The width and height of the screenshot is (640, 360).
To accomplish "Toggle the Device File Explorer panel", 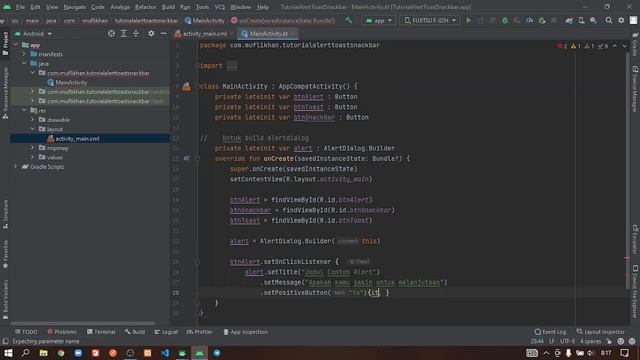I will [635, 291].
